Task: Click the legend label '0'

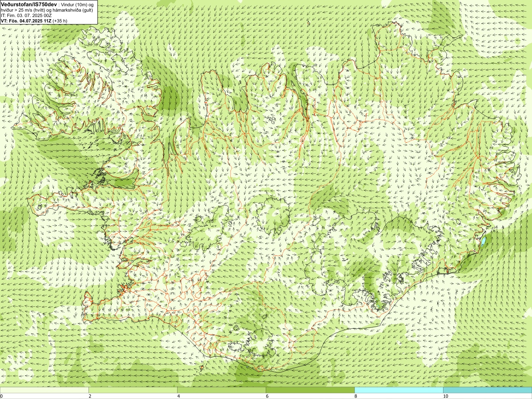Action: point(1,396)
